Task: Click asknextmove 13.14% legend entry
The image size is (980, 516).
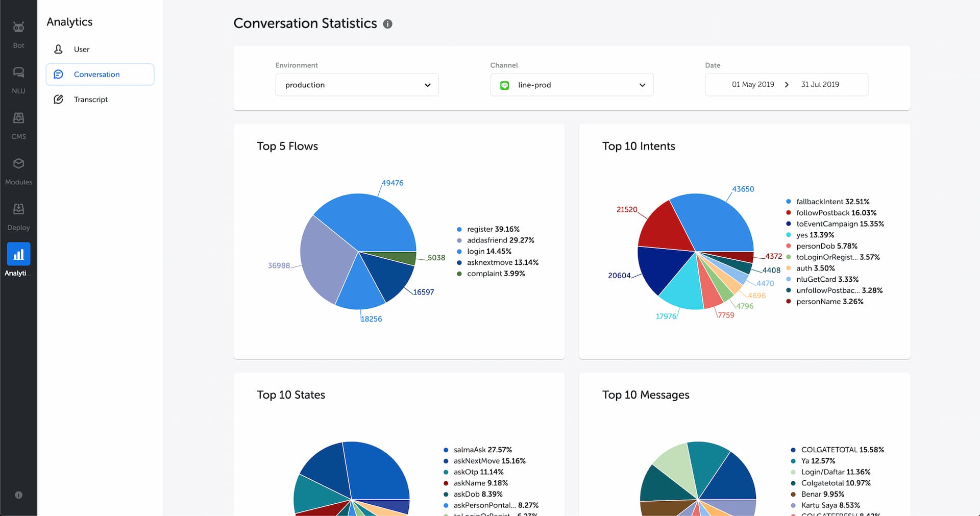Action: pos(498,262)
